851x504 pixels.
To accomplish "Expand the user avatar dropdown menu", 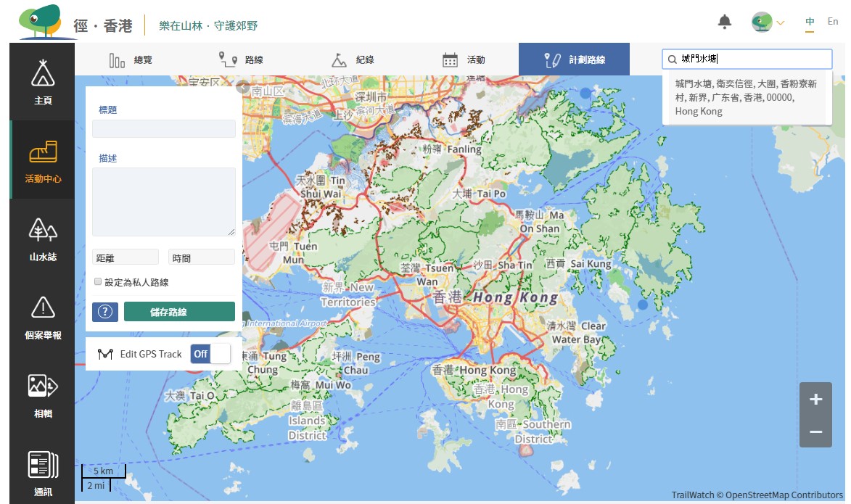I will (x=769, y=22).
